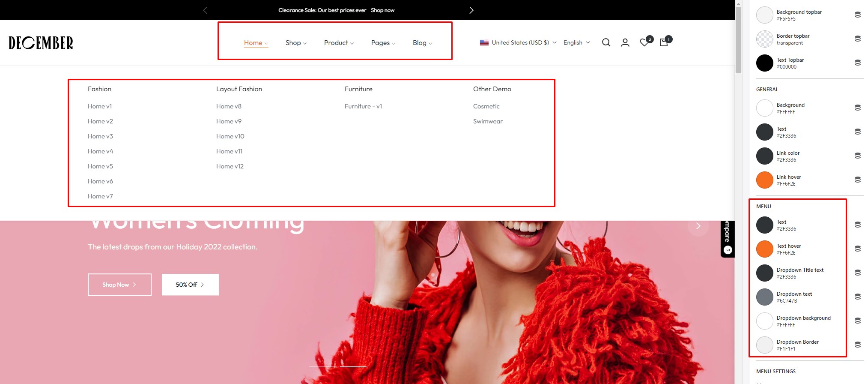The height and width of the screenshot is (384, 868).
Task: Click stack icon beside Link hover color
Action: [x=857, y=180]
